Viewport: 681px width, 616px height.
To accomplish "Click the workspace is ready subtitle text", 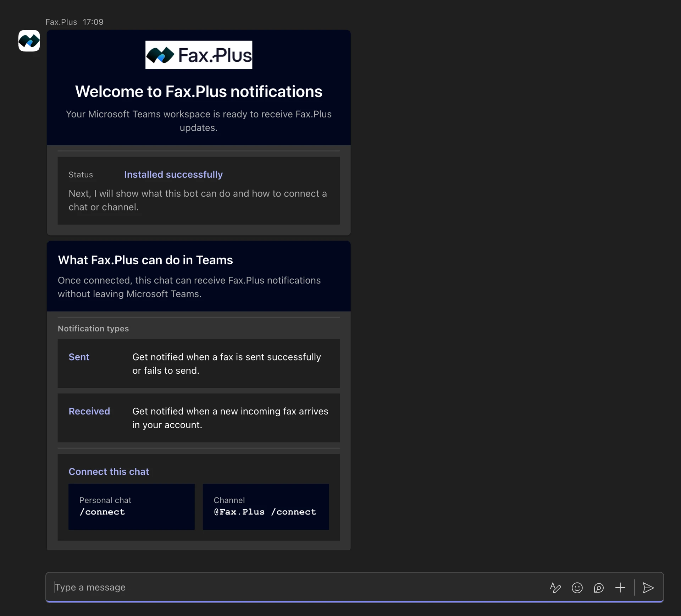I will [x=199, y=121].
